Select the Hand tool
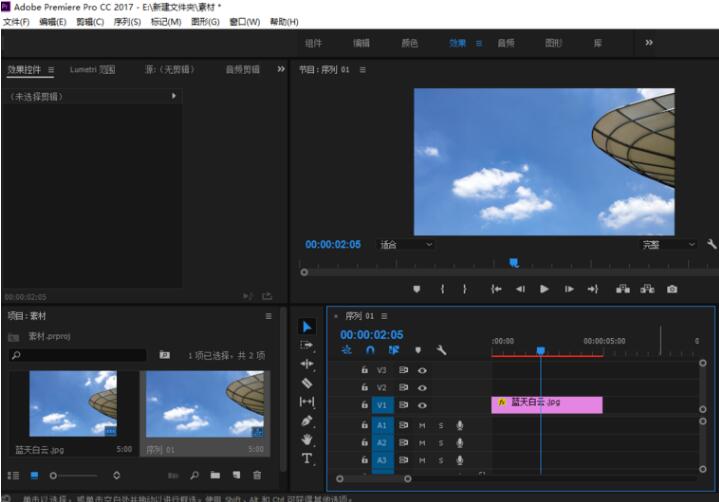Viewport: 719px width, 502px height. 307,440
